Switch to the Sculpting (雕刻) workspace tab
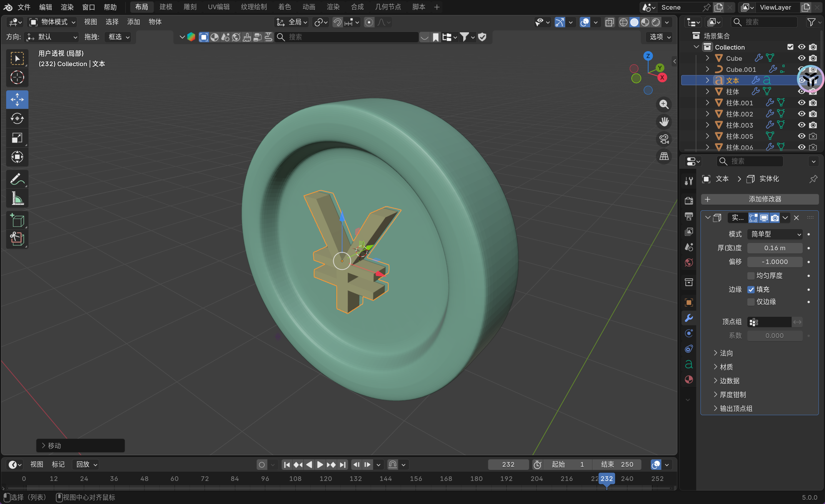Screen dimensions: 825x504 (x=190, y=7)
